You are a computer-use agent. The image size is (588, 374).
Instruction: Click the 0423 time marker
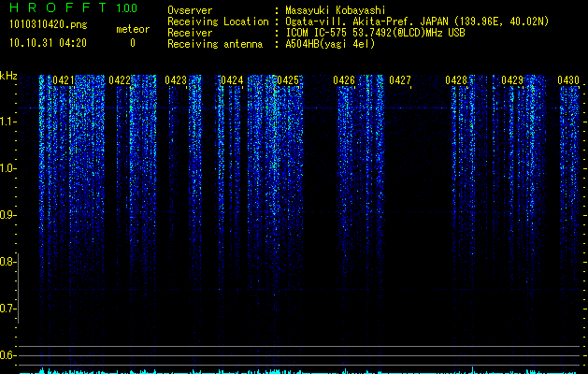[x=176, y=80]
